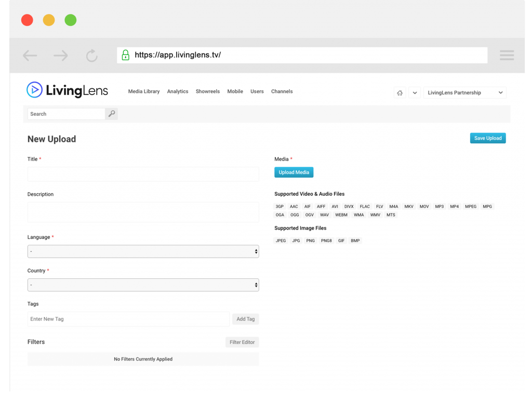The height and width of the screenshot is (402, 532).
Task: Open the LivingLens Partnership dropdown
Action: point(464,92)
